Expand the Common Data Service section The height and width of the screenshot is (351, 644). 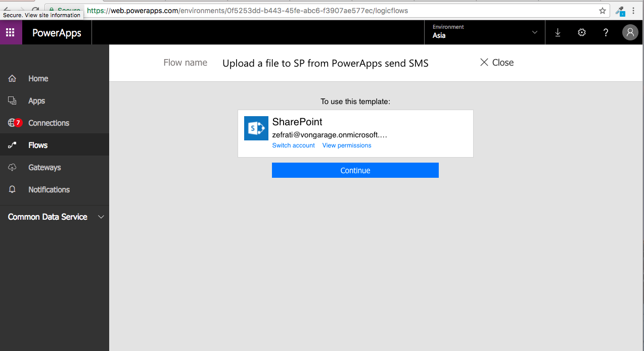101,217
